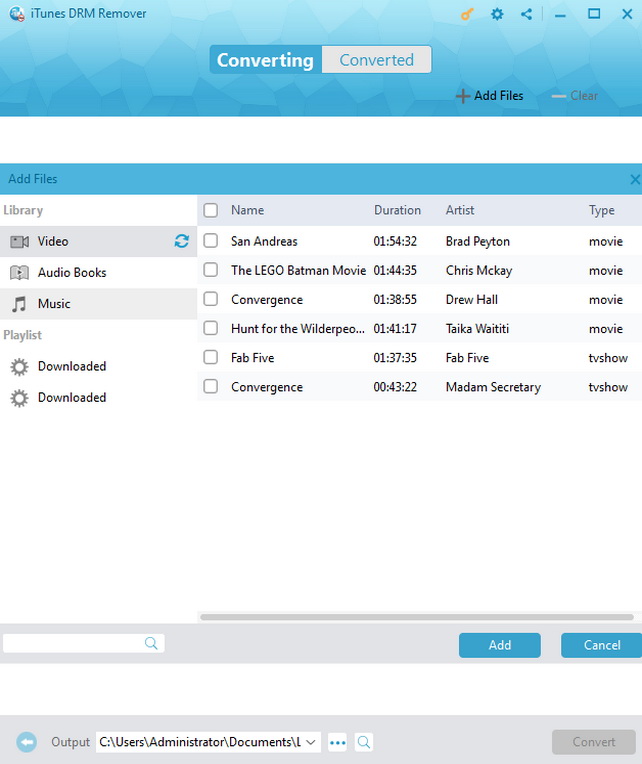Refresh the Video library list
Image resolution: width=642 pixels, height=764 pixels.
pyautogui.click(x=181, y=241)
